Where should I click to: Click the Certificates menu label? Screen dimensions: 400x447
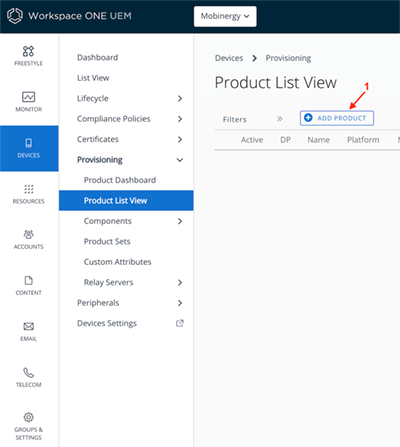pos(98,139)
